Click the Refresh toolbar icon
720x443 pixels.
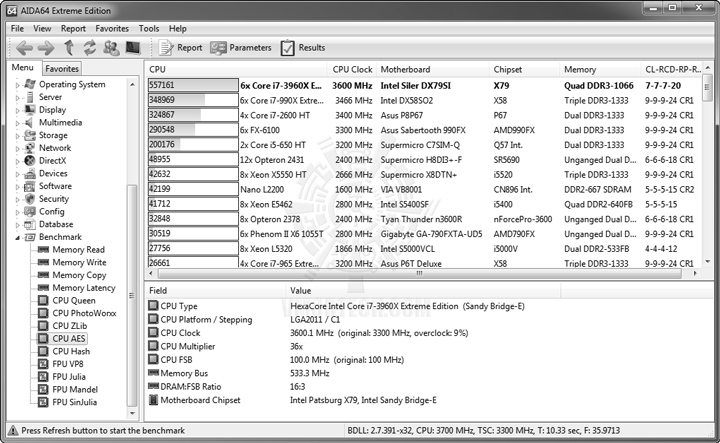click(x=90, y=47)
